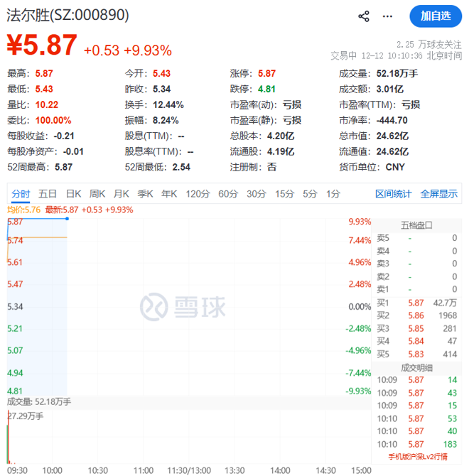
Task: Select 15分 interval chart
Action: tap(284, 194)
